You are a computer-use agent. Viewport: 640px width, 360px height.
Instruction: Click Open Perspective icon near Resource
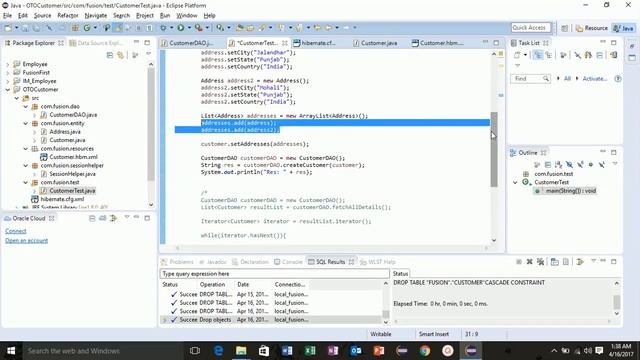pos(564,28)
